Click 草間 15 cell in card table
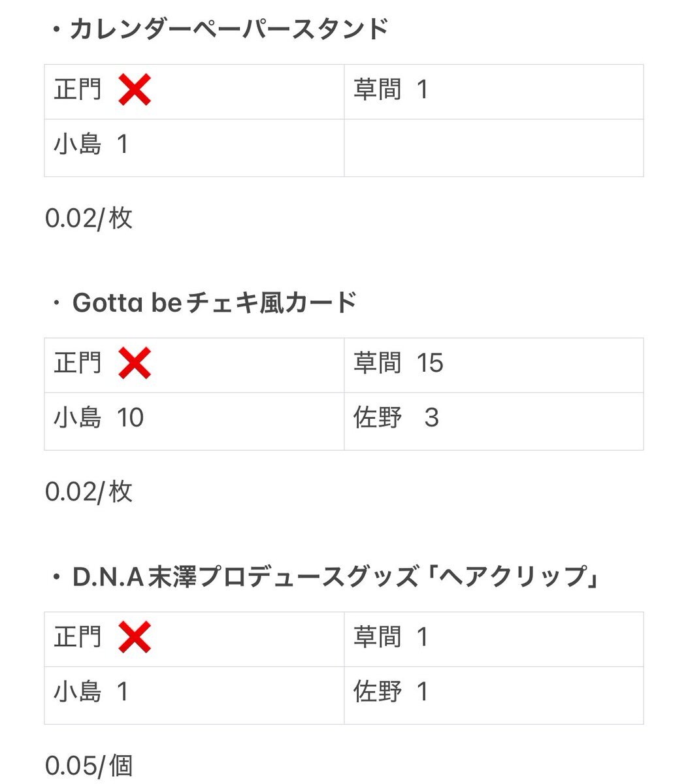 point(494,365)
